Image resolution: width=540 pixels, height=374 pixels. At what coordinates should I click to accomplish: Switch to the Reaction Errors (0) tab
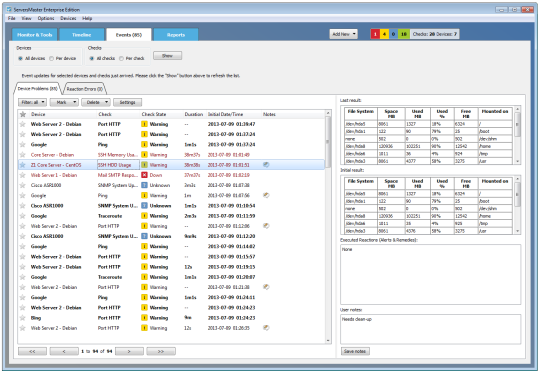coord(85,89)
